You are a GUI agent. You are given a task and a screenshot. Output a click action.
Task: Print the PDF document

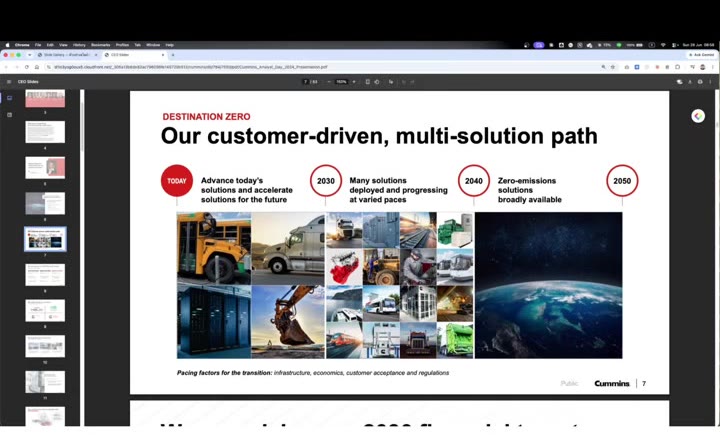[x=700, y=82]
